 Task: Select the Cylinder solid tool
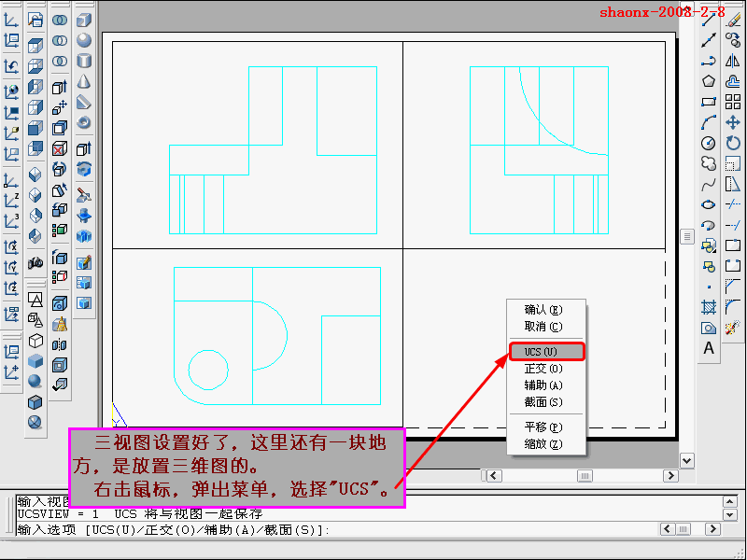pyautogui.click(x=84, y=61)
